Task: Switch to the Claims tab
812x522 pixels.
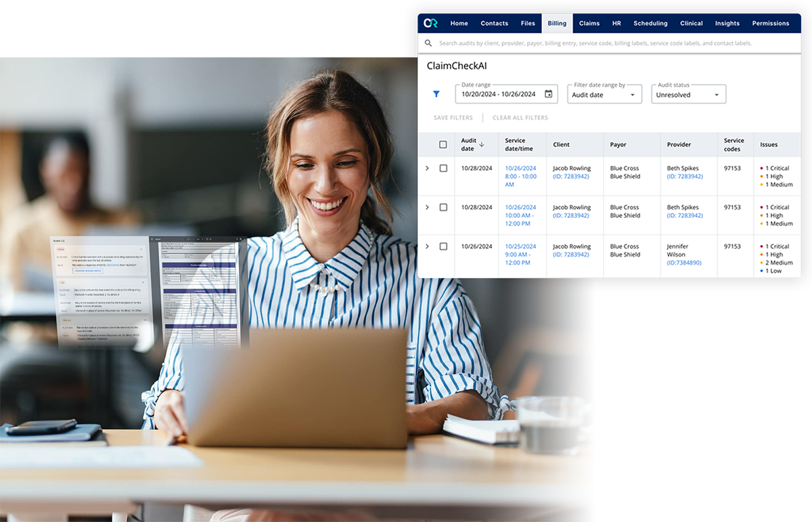Action: pos(589,22)
